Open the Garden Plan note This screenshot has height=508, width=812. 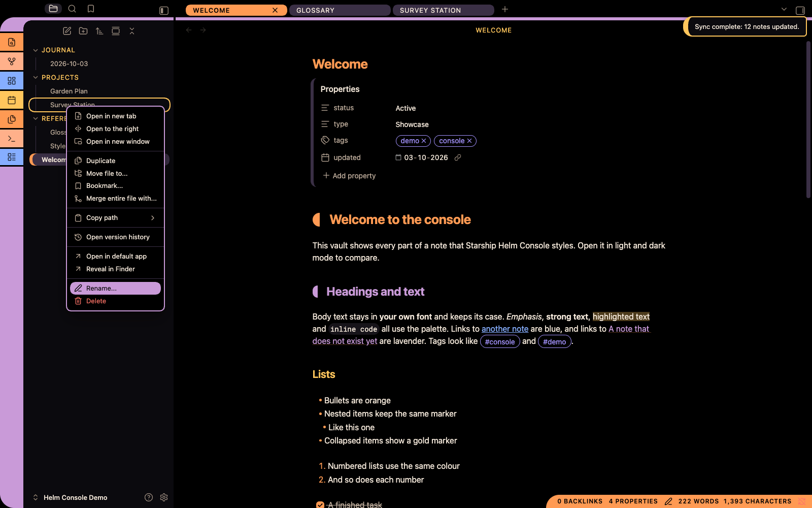point(69,91)
